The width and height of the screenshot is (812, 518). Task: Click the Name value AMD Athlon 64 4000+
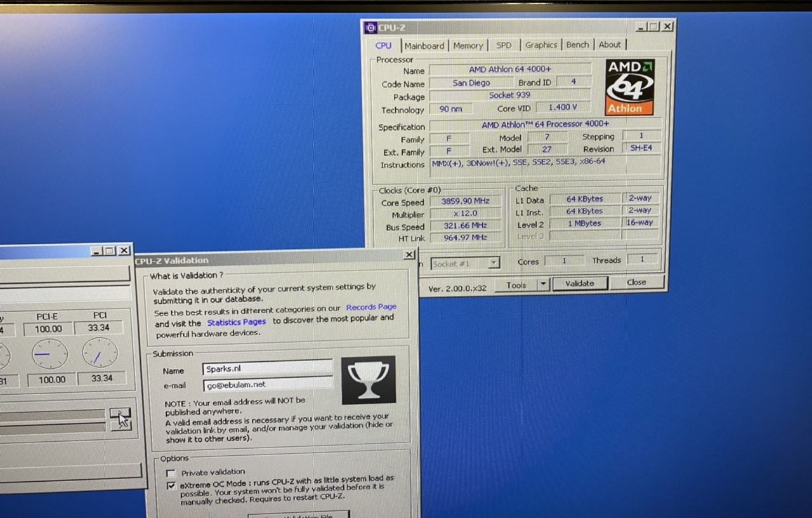[510, 69]
